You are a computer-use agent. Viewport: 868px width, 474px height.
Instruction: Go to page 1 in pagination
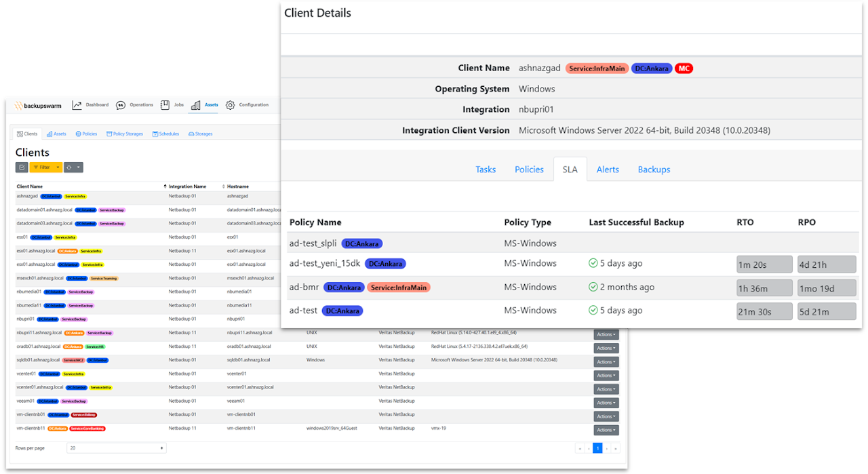pos(597,448)
